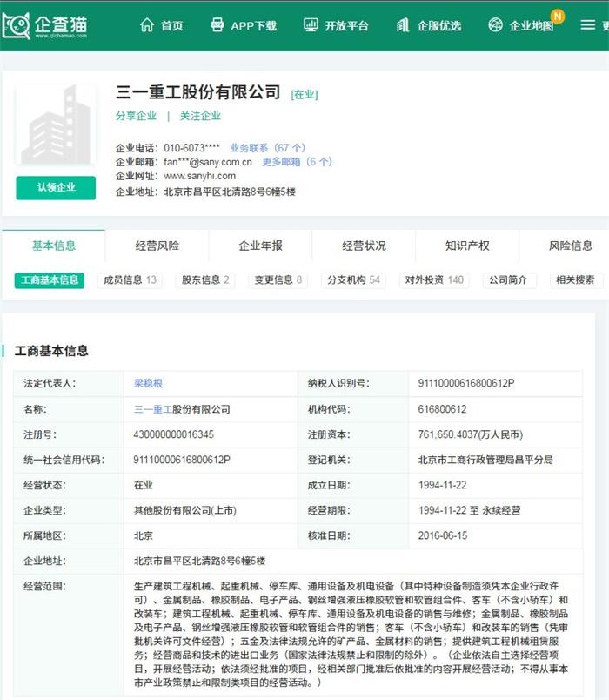Click the company building placeholder image
Viewport: 609px width, 700px height.
tap(56, 125)
